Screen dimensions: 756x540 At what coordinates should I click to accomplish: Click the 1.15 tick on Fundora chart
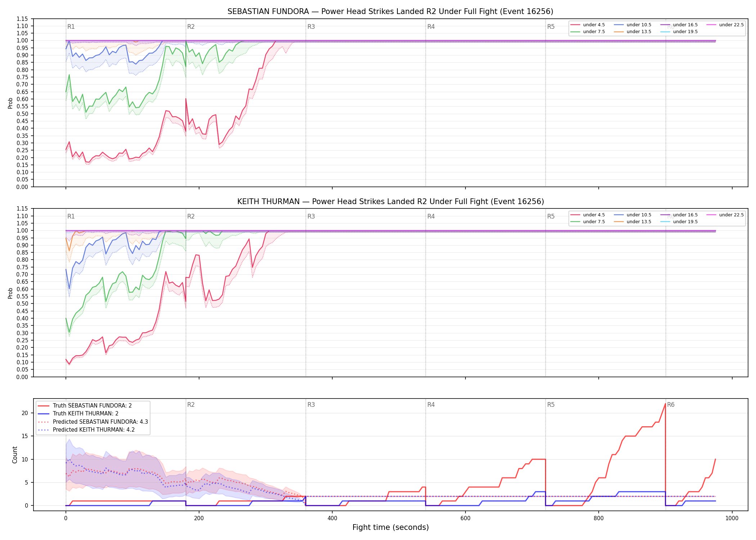coord(22,19)
